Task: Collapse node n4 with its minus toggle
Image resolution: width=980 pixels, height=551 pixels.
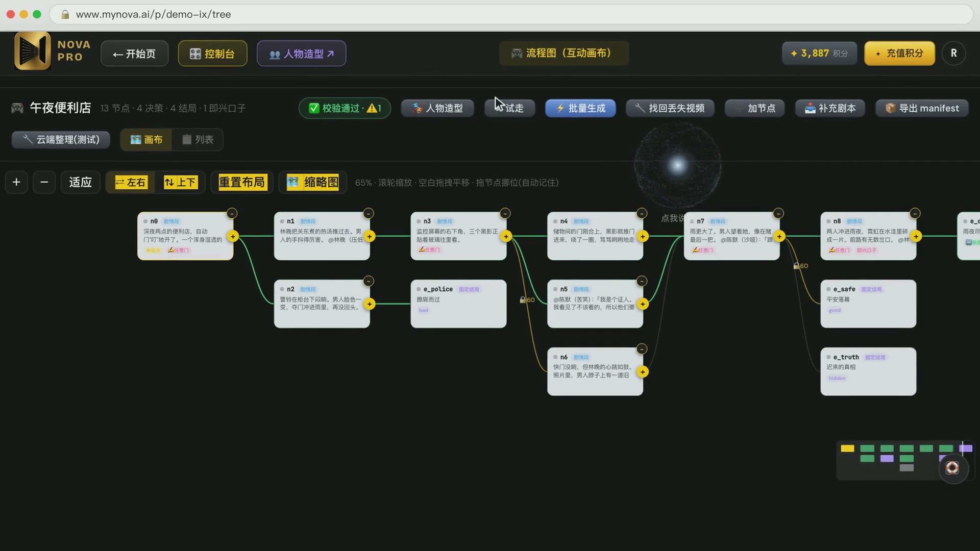Action: (642, 213)
